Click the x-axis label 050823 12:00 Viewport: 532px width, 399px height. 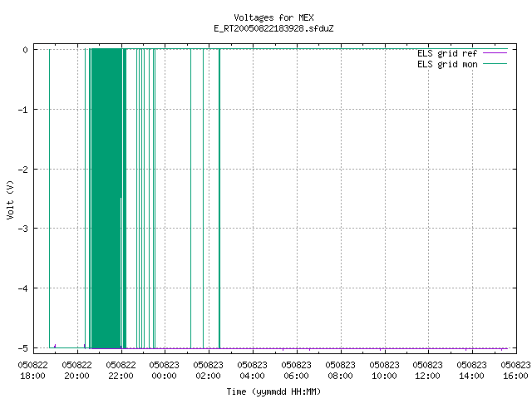[x=428, y=371]
